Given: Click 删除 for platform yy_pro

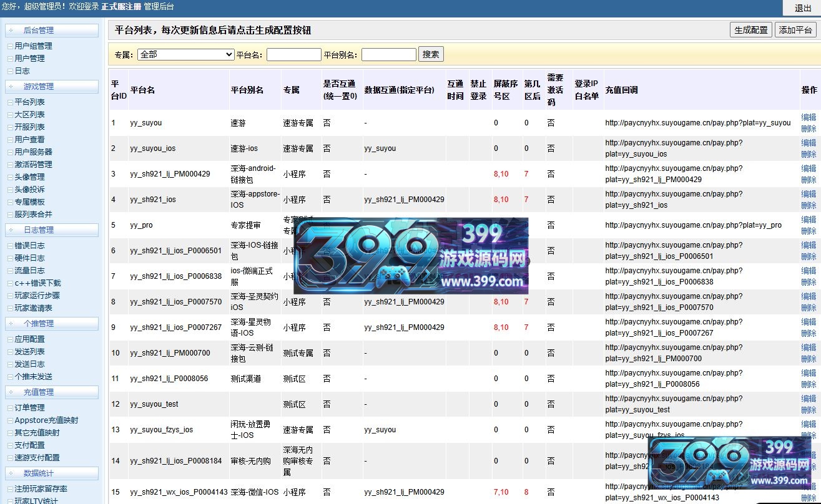Looking at the screenshot, I should (809, 231).
